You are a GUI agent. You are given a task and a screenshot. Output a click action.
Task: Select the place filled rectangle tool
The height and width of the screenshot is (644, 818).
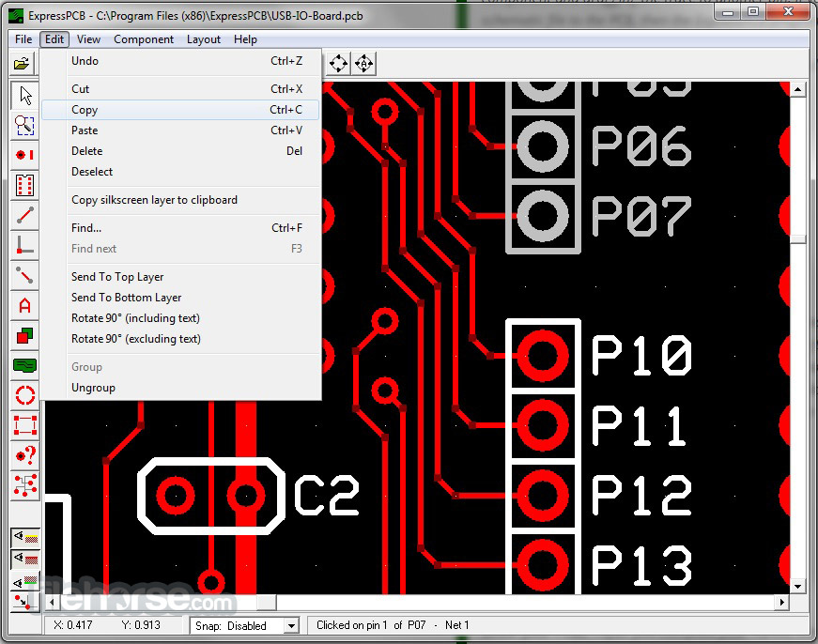23,335
